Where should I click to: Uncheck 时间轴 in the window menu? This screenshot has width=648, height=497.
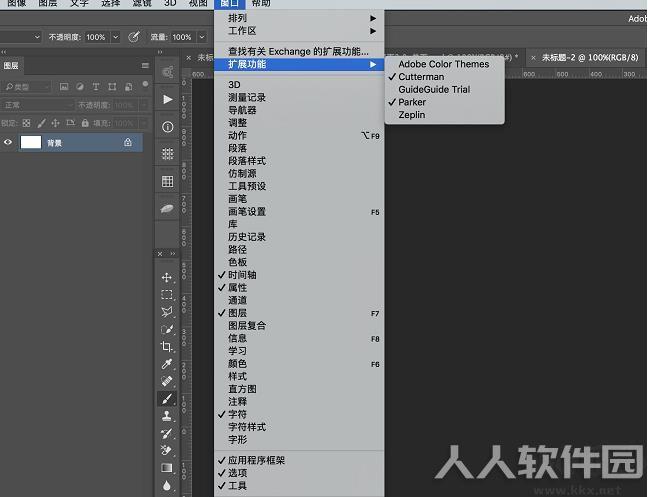[299, 275]
